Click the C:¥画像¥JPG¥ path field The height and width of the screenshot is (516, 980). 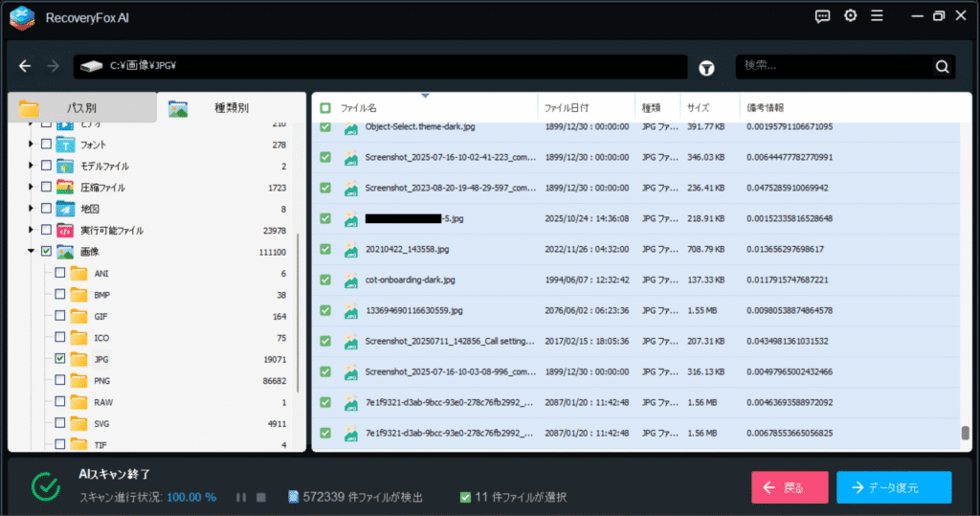(x=380, y=66)
